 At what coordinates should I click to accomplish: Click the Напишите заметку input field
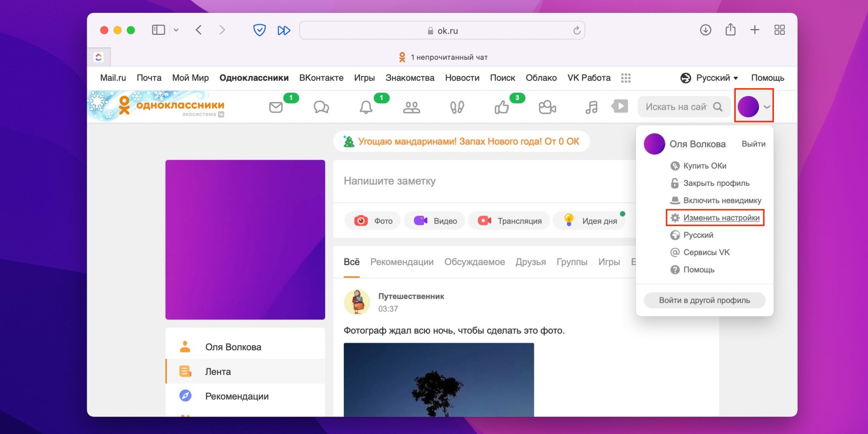pyautogui.click(x=484, y=181)
